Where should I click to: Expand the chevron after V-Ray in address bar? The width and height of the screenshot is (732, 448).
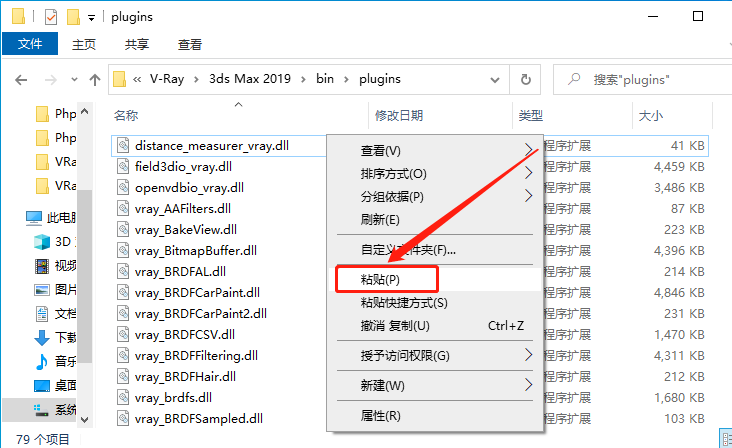(197, 80)
